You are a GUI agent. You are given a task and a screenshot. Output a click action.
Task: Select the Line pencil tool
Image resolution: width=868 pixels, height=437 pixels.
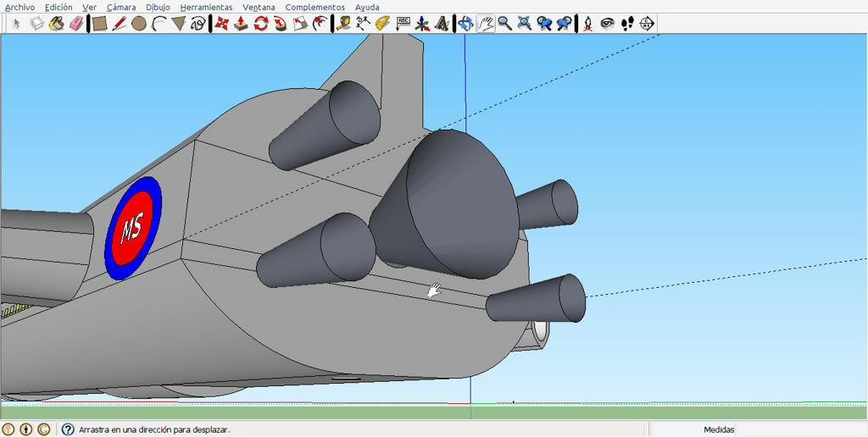point(119,23)
